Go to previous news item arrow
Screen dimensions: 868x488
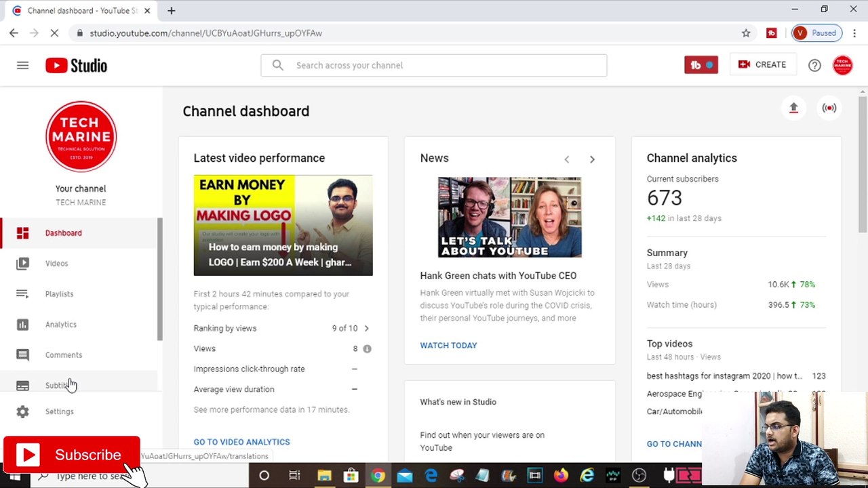click(x=567, y=159)
